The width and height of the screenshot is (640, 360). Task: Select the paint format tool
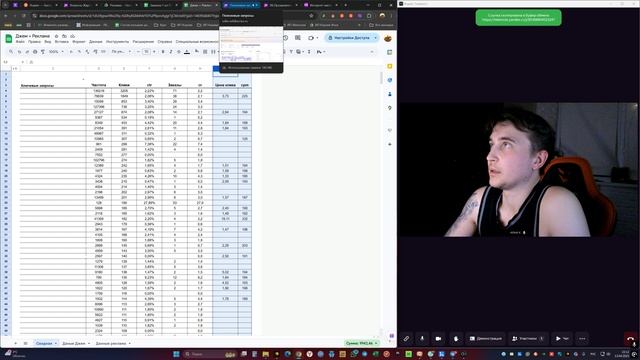coord(42,52)
